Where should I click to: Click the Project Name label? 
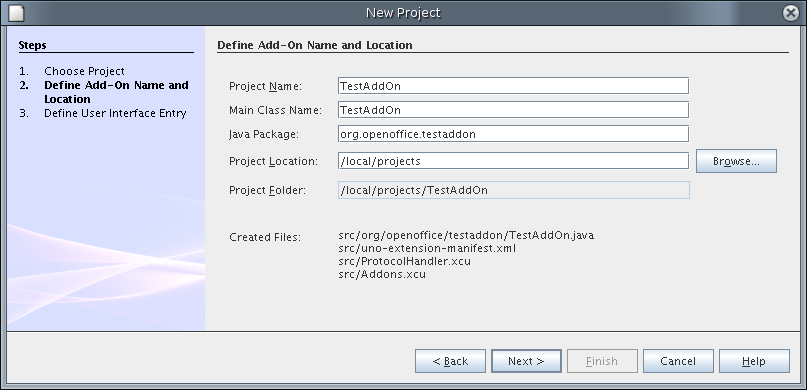point(266,86)
